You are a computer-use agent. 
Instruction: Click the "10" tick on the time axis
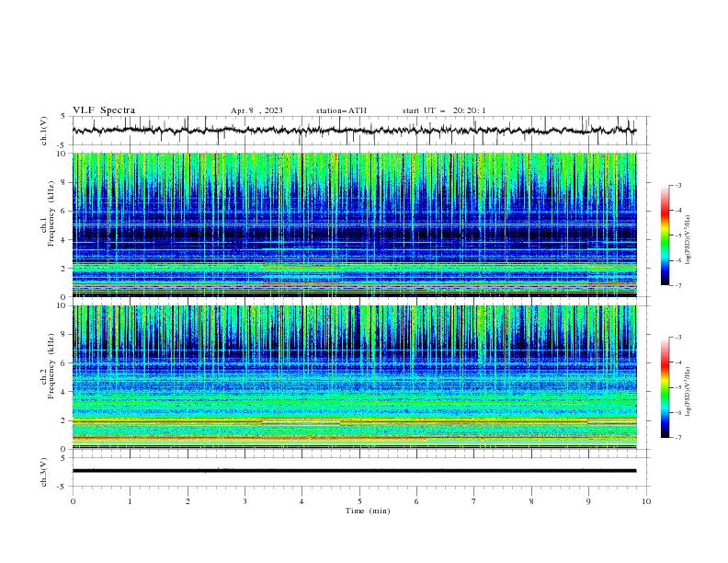[646, 501]
